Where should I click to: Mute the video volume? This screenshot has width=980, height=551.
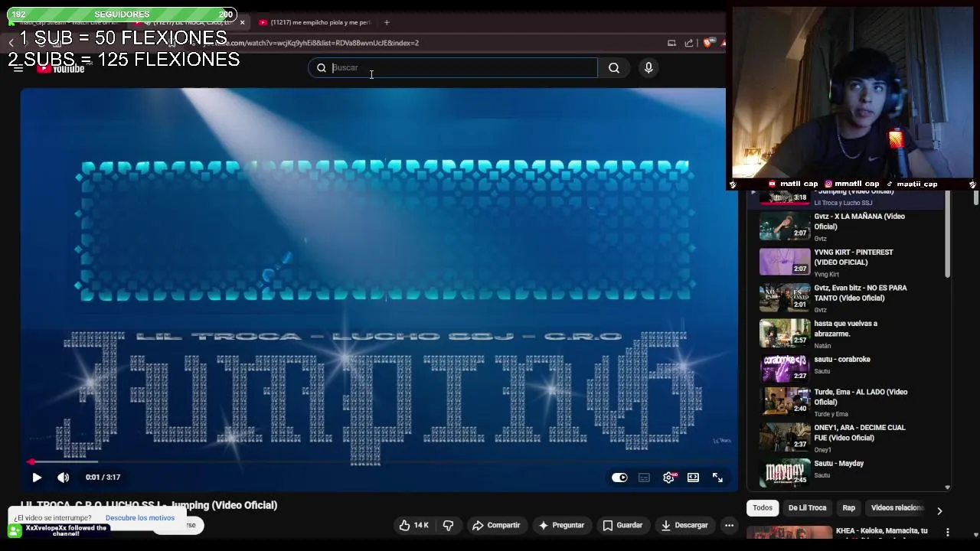point(64,477)
